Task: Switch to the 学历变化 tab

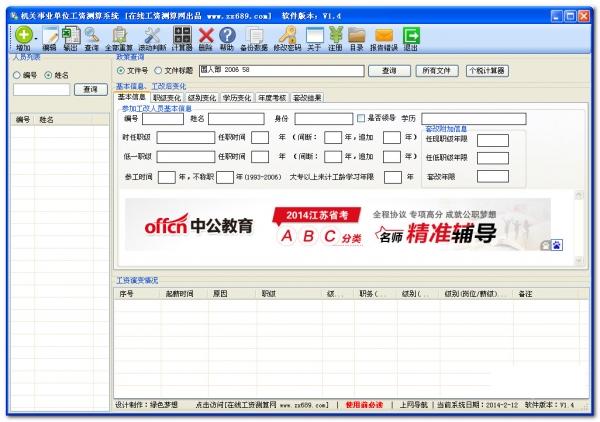Action: [236, 98]
